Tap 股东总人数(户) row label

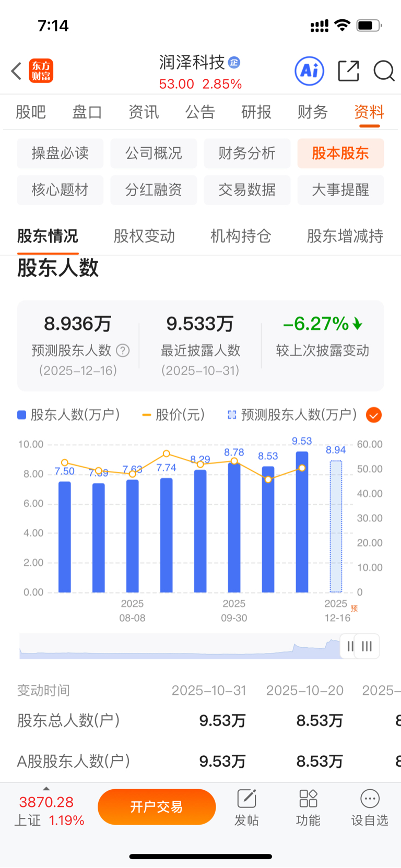coord(68,721)
